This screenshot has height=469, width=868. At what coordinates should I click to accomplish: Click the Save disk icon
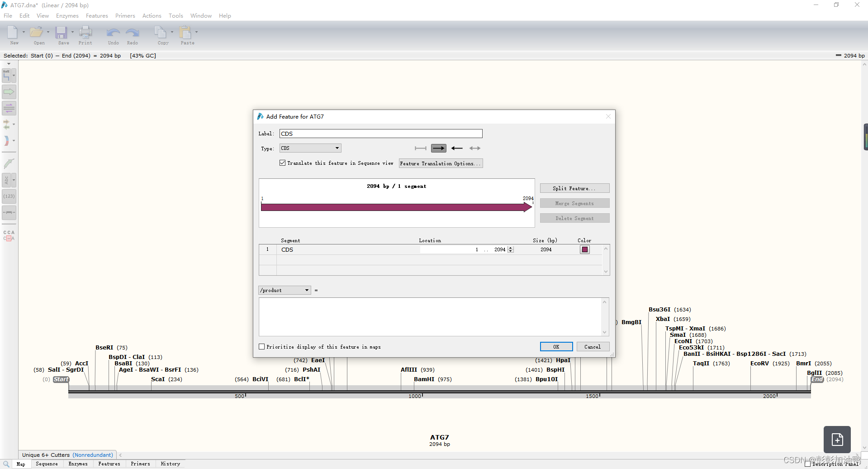61,33
